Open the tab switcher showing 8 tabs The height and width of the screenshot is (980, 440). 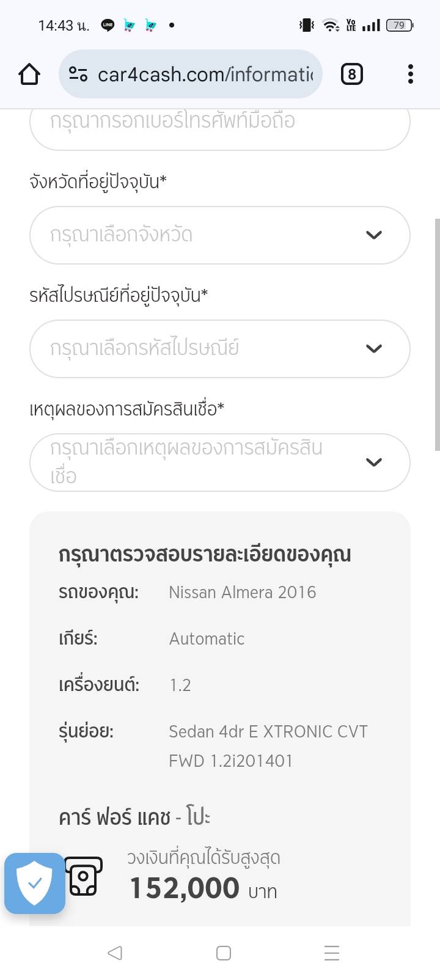point(351,75)
